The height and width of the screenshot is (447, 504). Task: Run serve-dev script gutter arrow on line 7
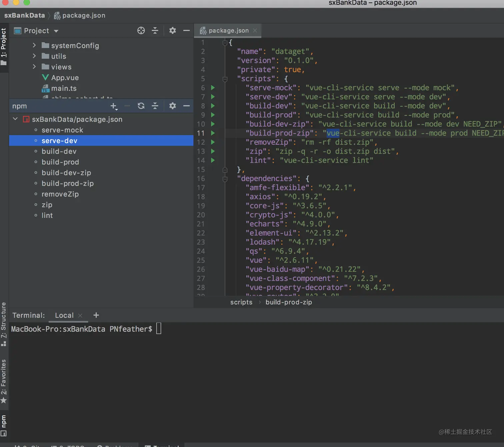click(x=213, y=97)
